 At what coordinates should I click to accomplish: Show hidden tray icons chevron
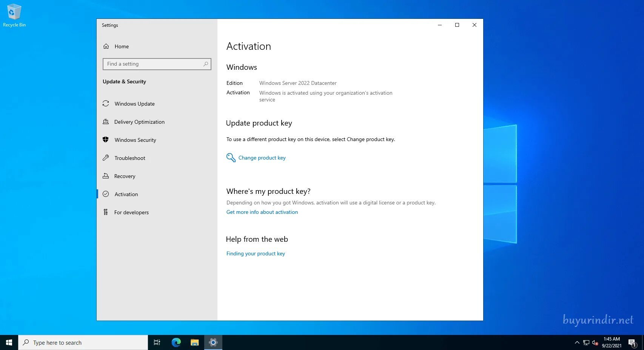tap(577, 342)
